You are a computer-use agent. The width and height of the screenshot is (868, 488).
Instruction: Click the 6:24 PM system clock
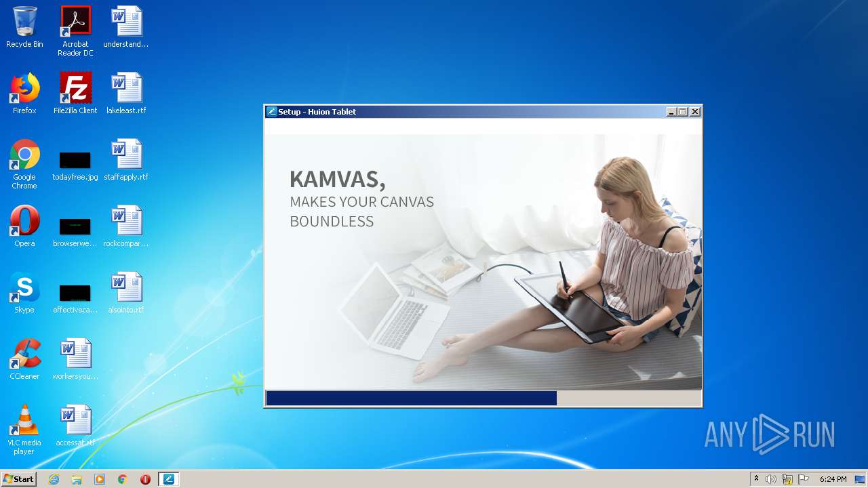click(833, 479)
